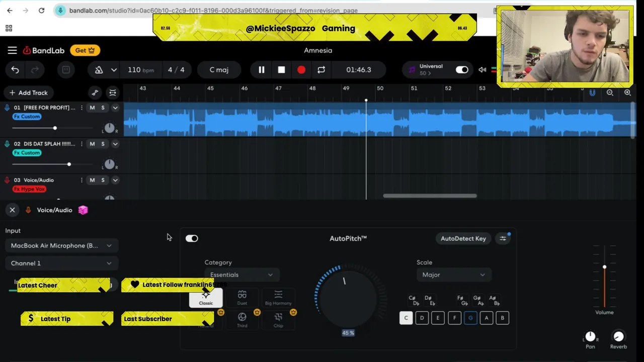Screen dimensions: 644x362
Task: Click the save project icon beside redo
Action: click(66, 70)
